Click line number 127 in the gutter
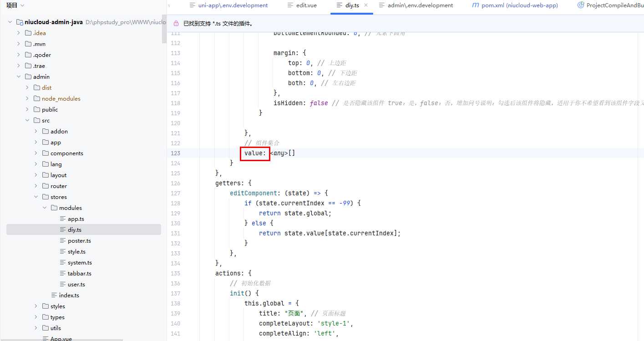 coord(175,193)
